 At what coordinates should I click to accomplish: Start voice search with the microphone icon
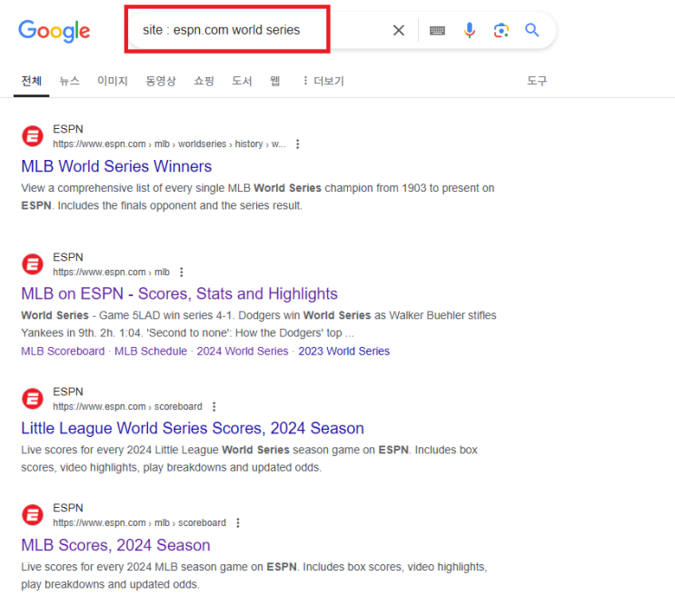coord(470,30)
